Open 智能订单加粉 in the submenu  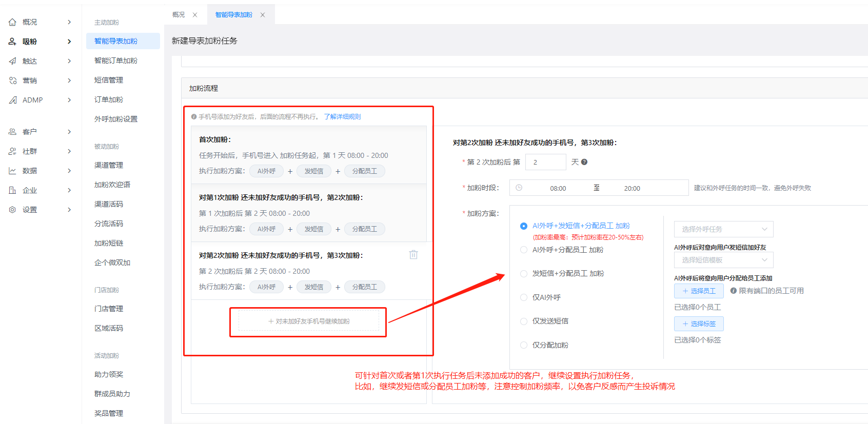coord(116,60)
